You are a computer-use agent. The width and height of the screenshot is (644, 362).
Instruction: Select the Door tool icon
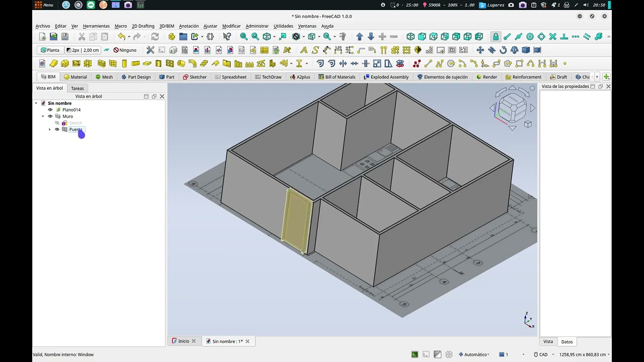coord(158,63)
